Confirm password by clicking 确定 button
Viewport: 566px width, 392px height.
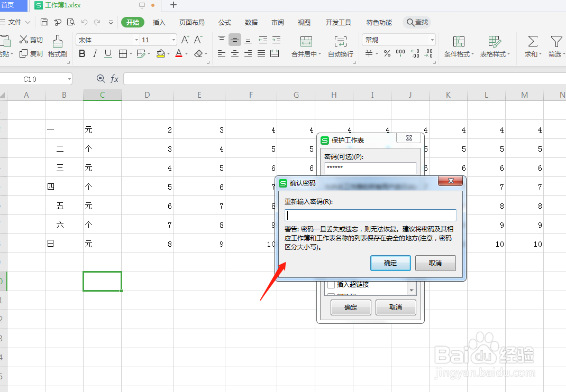pos(390,263)
